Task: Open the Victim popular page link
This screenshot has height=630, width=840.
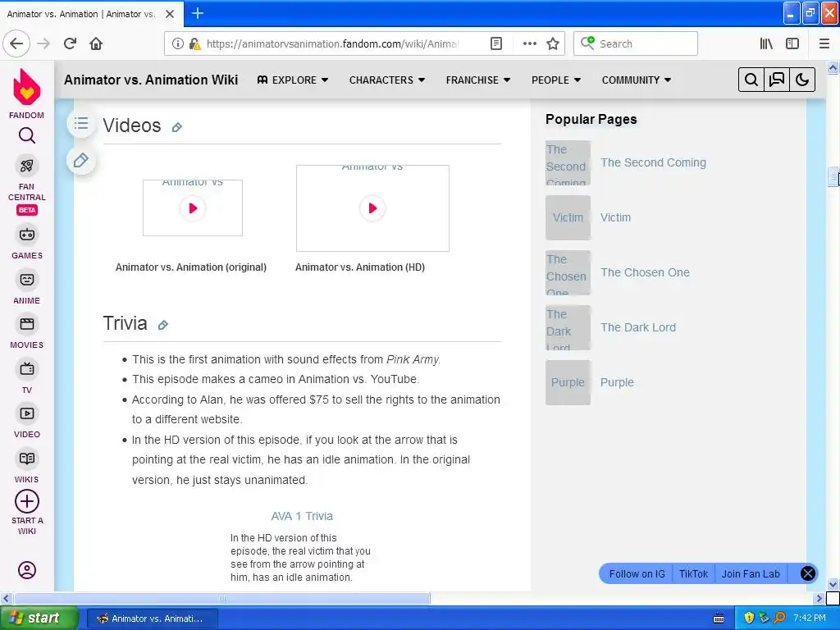Action: [615, 217]
